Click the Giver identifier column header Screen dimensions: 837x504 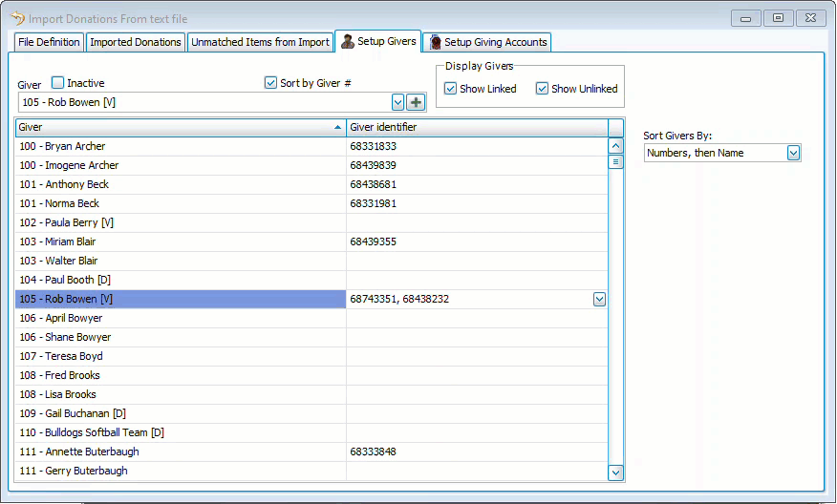click(x=476, y=127)
